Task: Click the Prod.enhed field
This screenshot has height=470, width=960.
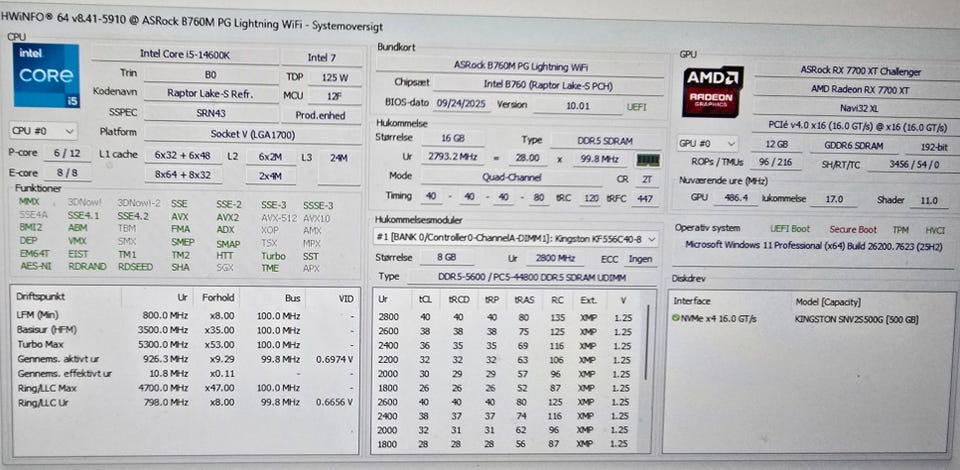Action: pos(322,115)
